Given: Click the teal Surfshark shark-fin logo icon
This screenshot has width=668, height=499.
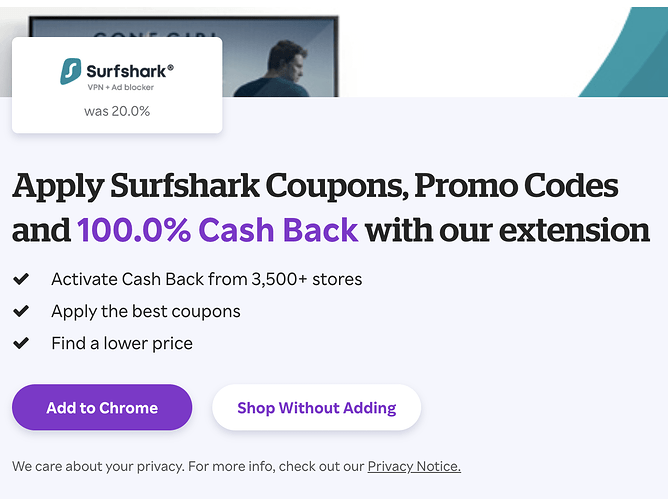Looking at the screenshot, I should pos(71,71).
